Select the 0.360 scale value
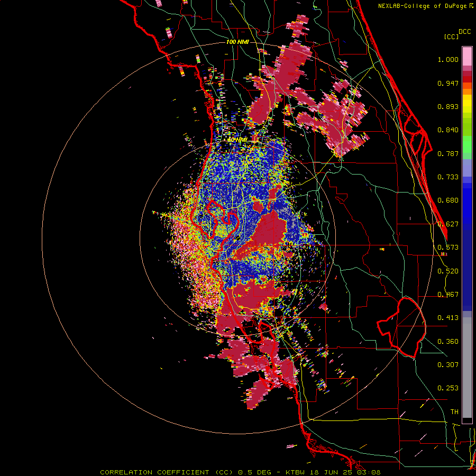This screenshot has height=476, width=476. 448,342
